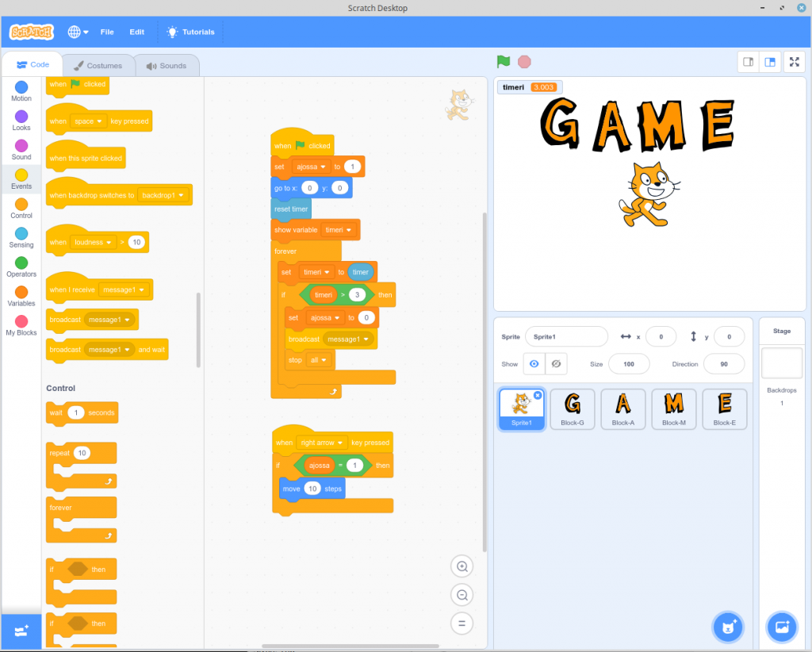This screenshot has height=652, width=812.
Task: Click the green flag to run
Action: (503, 61)
